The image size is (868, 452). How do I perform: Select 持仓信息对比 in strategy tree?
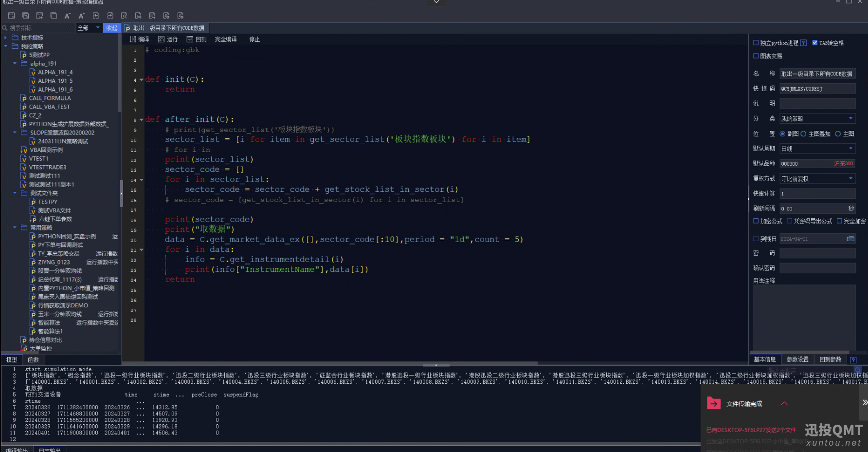pyautogui.click(x=45, y=340)
